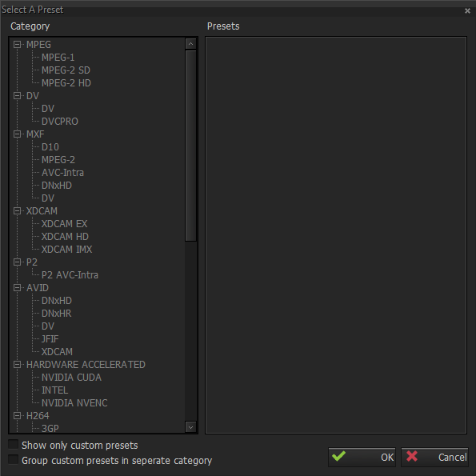Image resolution: width=476 pixels, height=476 pixels.
Task: Collapse the HARDWARE ACCELERATED tree node
Action: [x=17, y=364]
